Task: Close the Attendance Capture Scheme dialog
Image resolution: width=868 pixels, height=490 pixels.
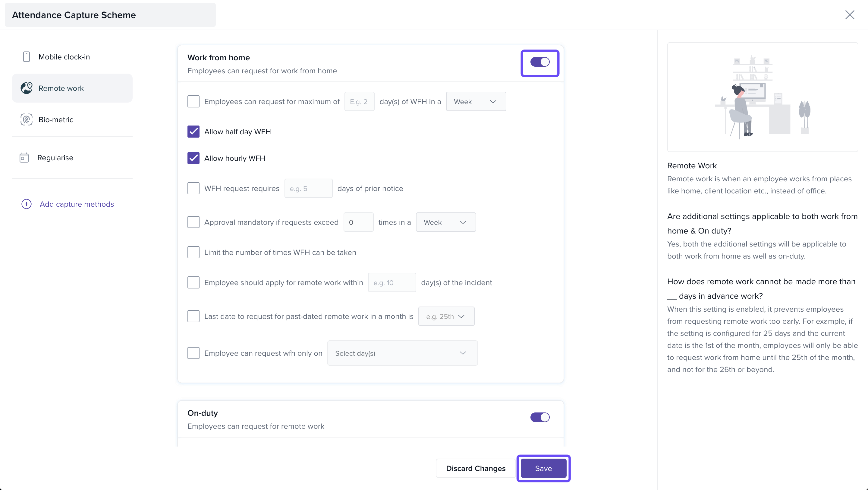Action: [x=850, y=15]
